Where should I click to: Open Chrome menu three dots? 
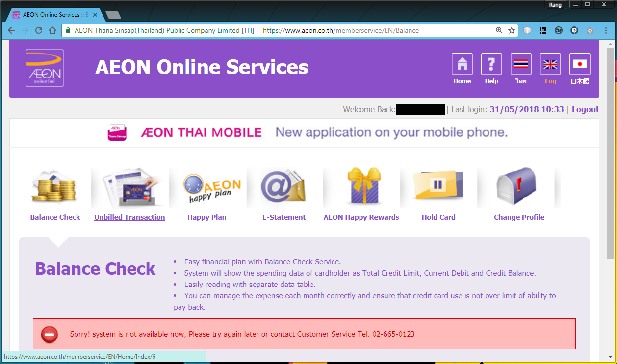coord(606,30)
